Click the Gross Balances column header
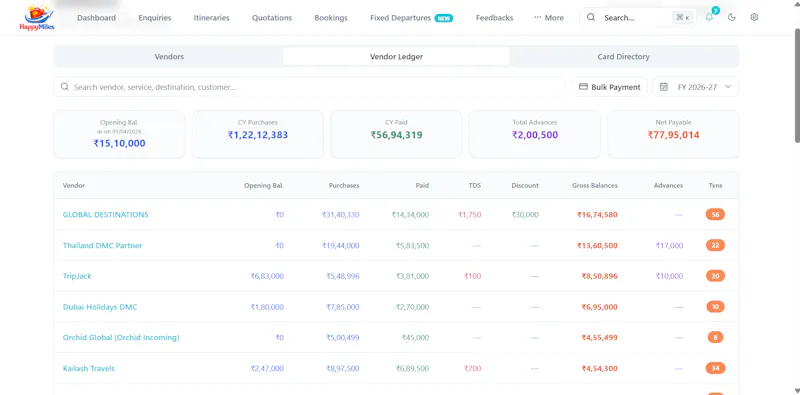The width and height of the screenshot is (800, 395). [x=595, y=185]
